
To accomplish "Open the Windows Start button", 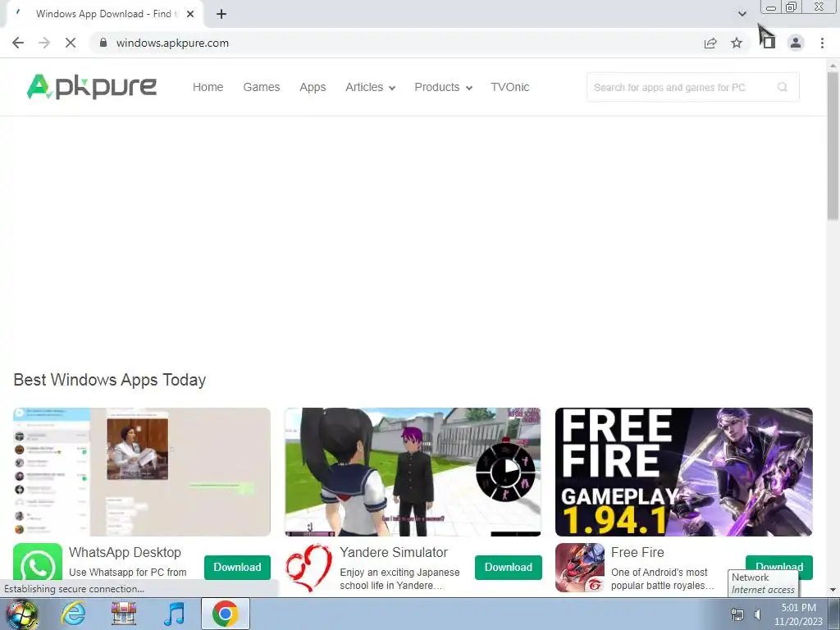I will 21,614.
